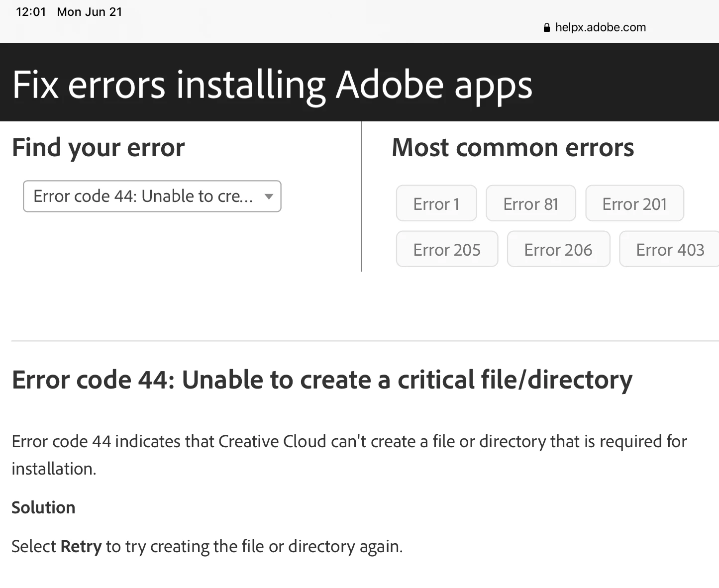Viewport: 719px width, 588px height.
Task: Click the 'Most common errors' heading
Action: [513, 148]
